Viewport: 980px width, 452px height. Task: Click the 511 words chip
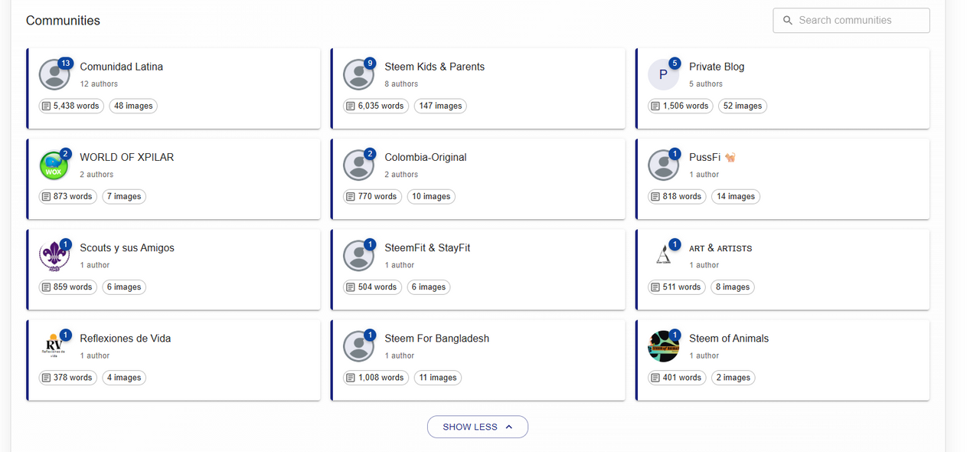click(x=677, y=287)
